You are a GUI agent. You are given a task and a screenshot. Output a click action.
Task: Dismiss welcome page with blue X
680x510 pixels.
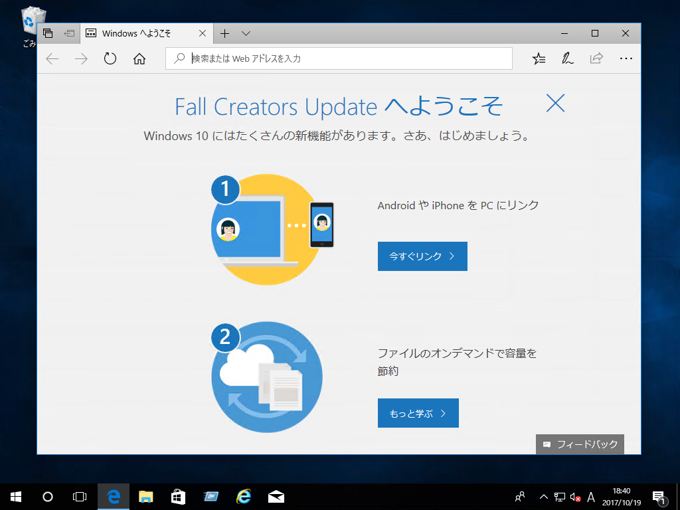(x=556, y=103)
